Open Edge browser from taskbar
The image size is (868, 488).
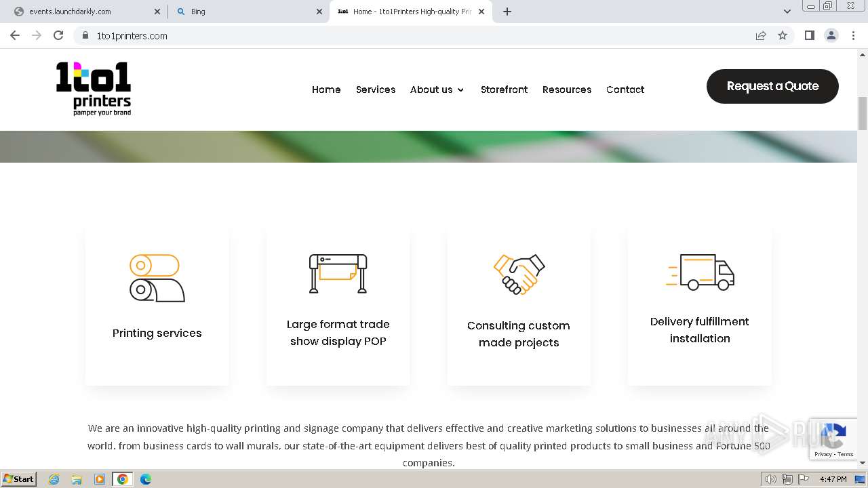[x=146, y=479]
